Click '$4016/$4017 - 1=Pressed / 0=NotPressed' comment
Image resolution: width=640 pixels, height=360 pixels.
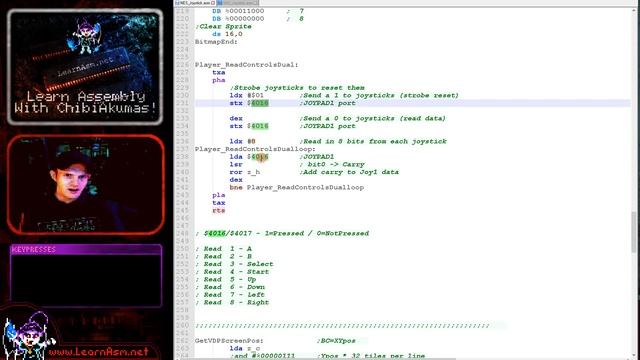(286, 233)
